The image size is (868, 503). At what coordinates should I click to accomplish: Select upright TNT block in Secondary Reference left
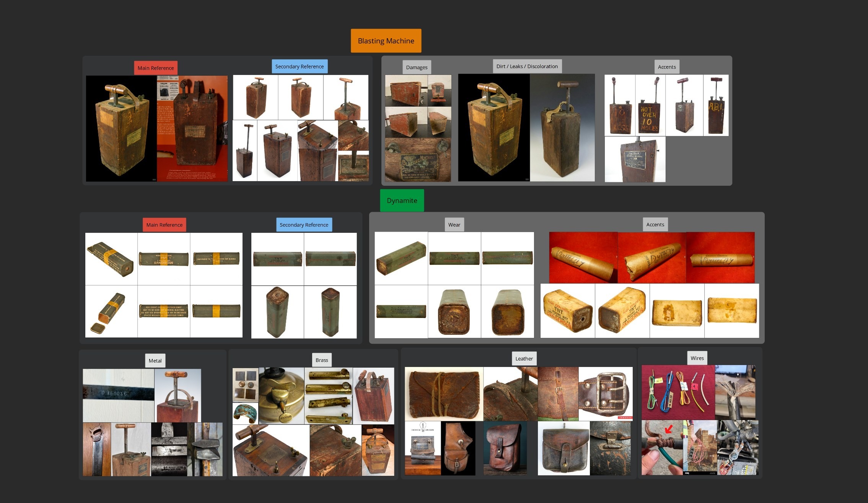(277, 312)
